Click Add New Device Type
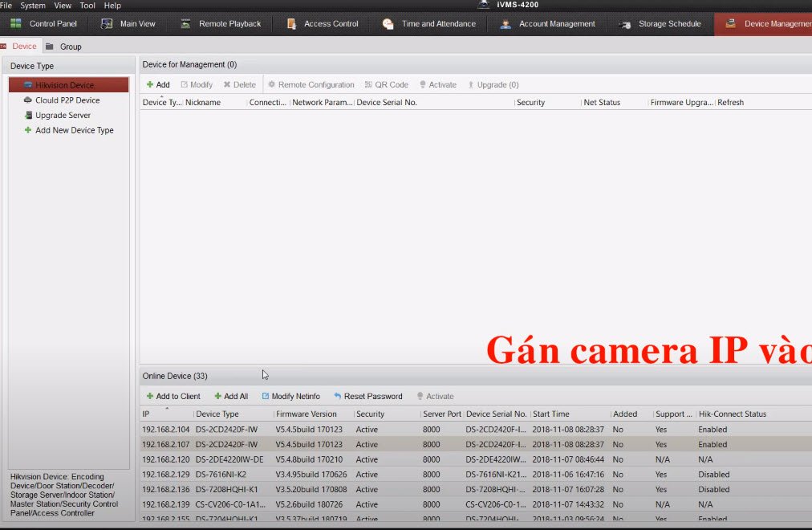Image resolution: width=812 pixels, height=530 pixels. (x=74, y=130)
